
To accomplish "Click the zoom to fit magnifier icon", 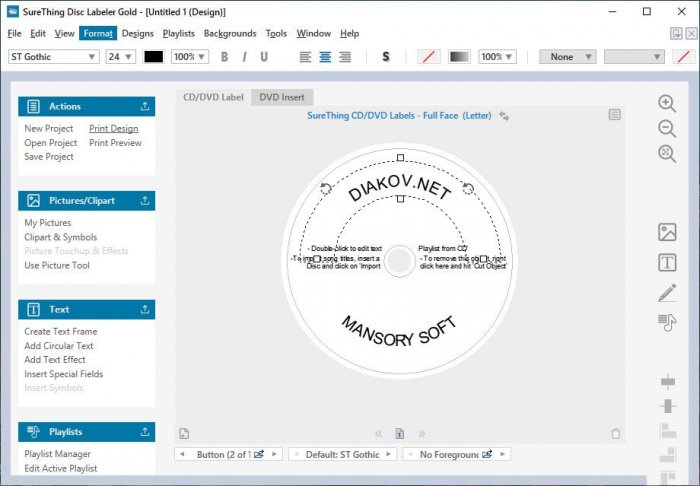I will tap(667, 154).
